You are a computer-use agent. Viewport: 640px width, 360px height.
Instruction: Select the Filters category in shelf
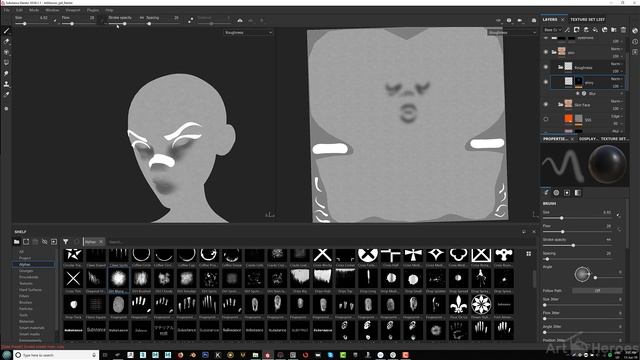24,296
